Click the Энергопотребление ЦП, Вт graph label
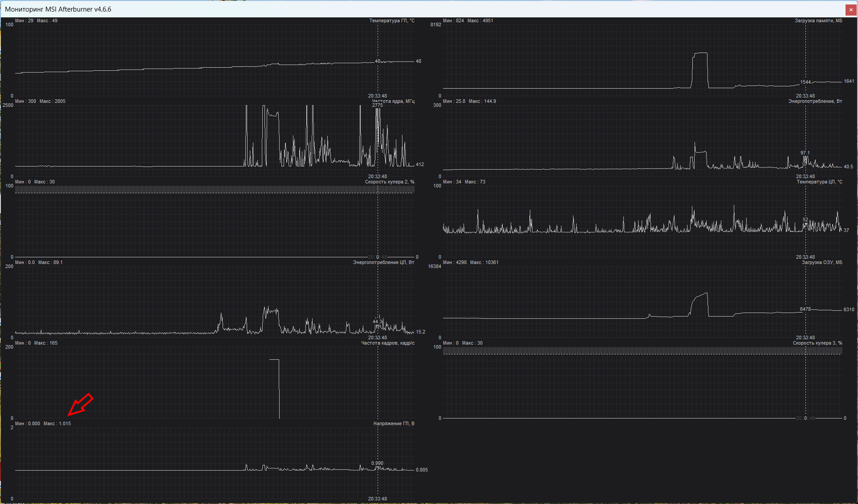This screenshot has height=504, width=858. [x=383, y=263]
